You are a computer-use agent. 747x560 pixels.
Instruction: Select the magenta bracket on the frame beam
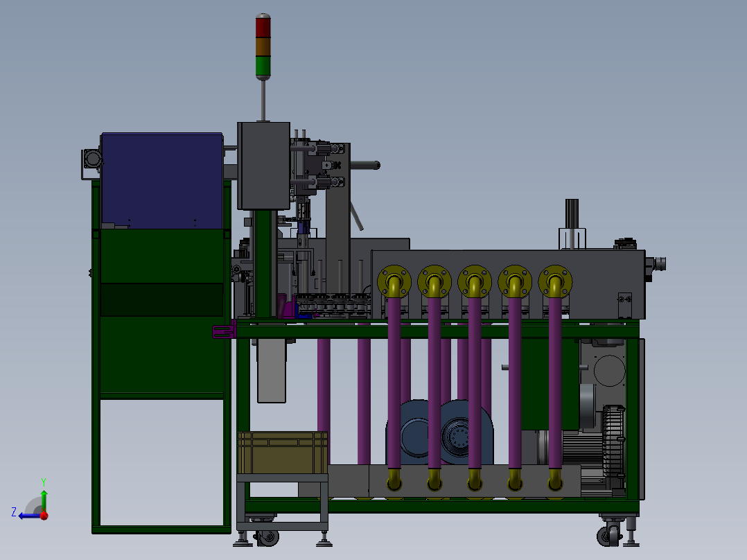pyautogui.click(x=224, y=330)
